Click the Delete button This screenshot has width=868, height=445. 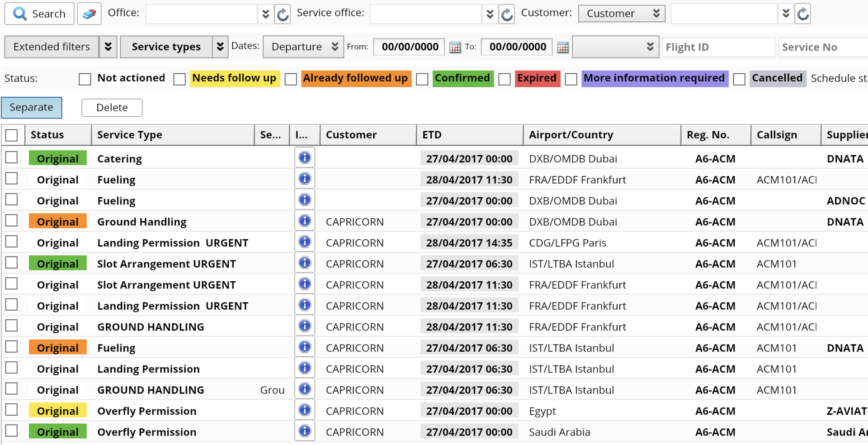(112, 108)
